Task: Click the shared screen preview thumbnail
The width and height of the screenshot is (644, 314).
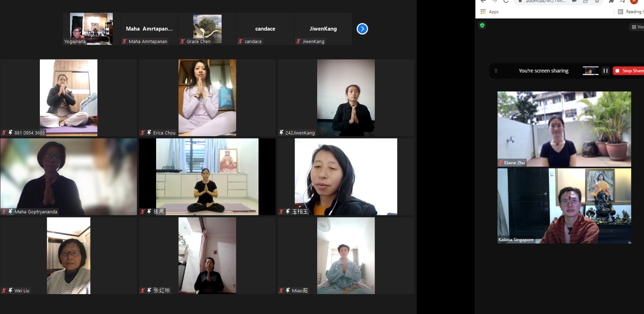Action: pyautogui.click(x=590, y=71)
